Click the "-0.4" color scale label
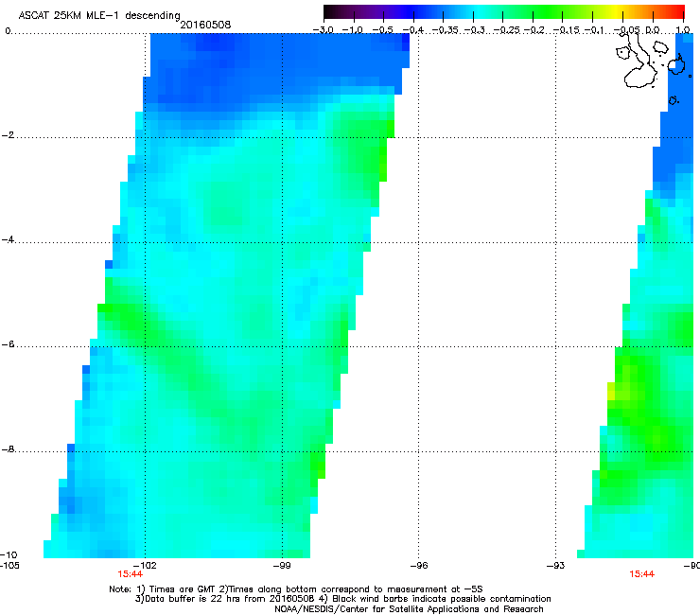 pos(413,30)
